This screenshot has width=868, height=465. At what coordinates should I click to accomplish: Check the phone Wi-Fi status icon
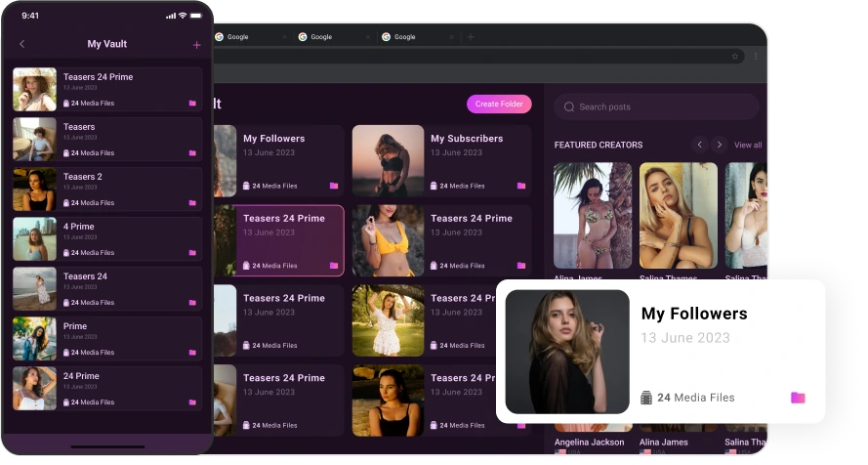tap(183, 16)
